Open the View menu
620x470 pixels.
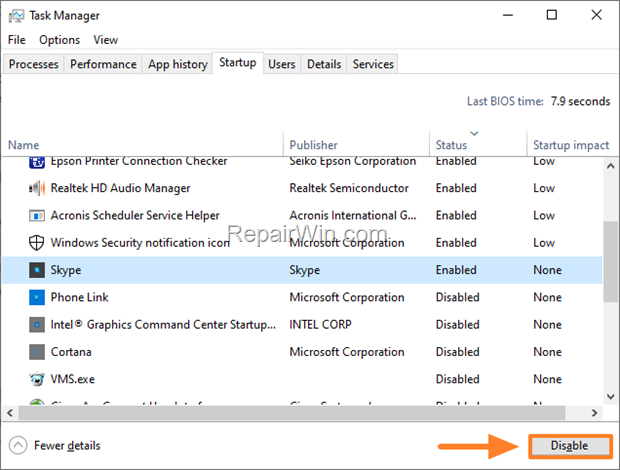coord(106,40)
